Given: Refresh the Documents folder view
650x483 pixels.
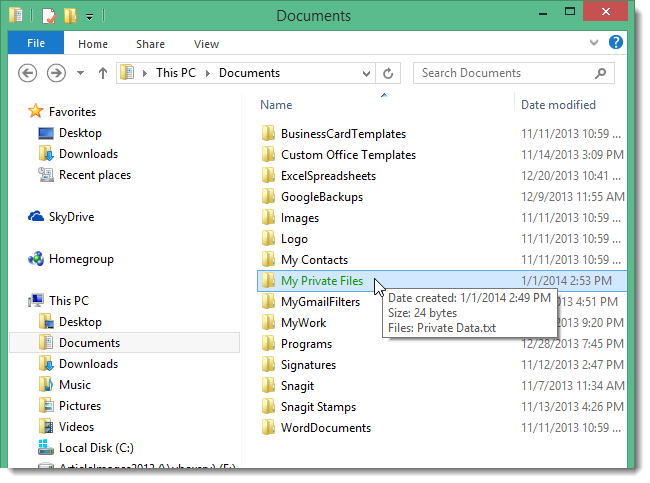Looking at the screenshot, I should click(388, 73).
